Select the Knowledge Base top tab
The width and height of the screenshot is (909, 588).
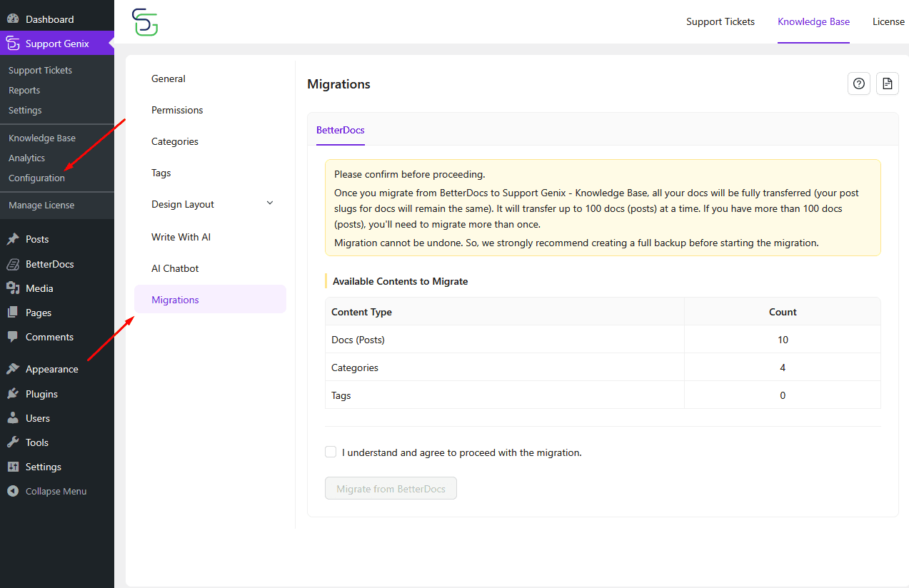[813, 21]
